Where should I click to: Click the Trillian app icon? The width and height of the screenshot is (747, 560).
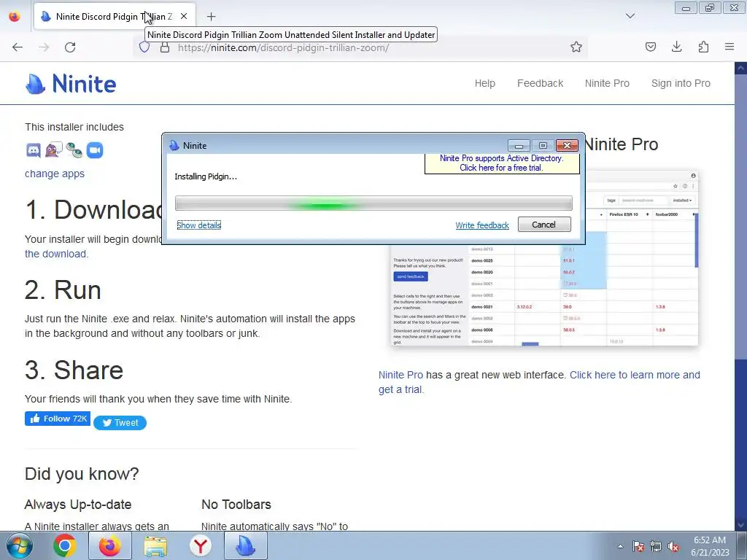click(x=74, y=150)
